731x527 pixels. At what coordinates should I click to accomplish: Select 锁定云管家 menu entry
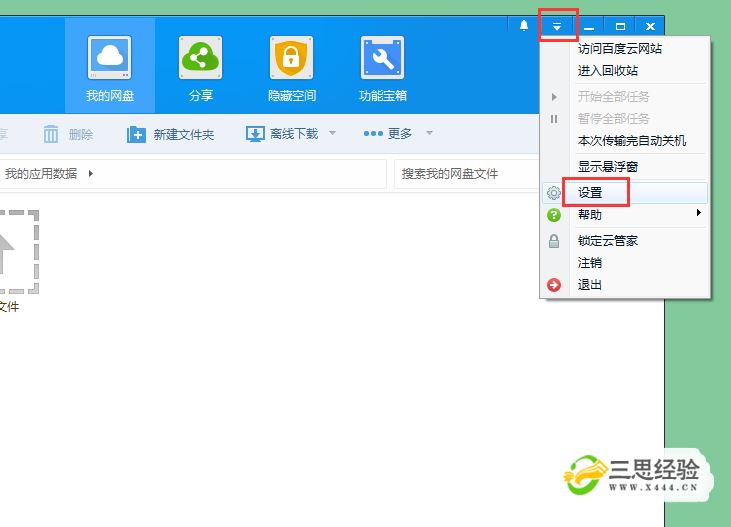coord(607,241)
